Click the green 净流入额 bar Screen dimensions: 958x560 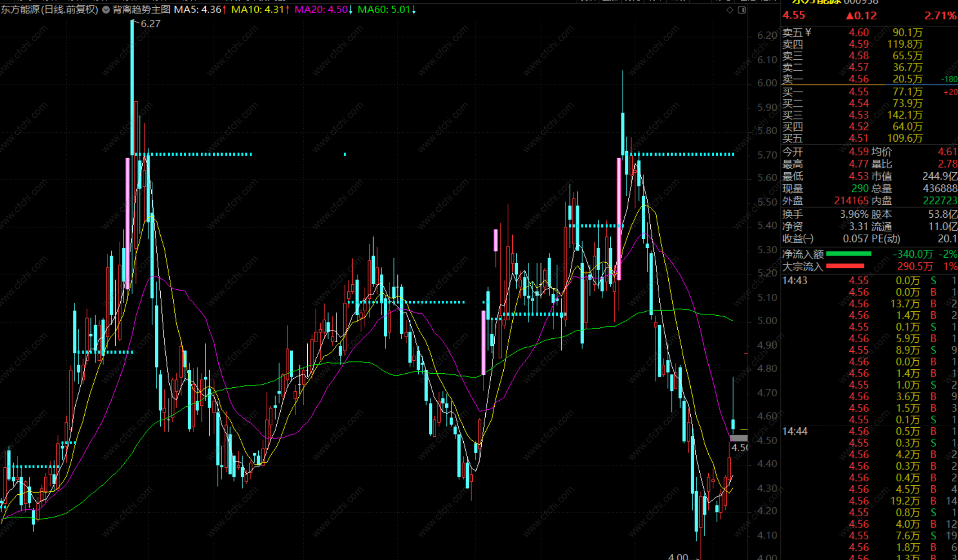(x=848, y=254)
